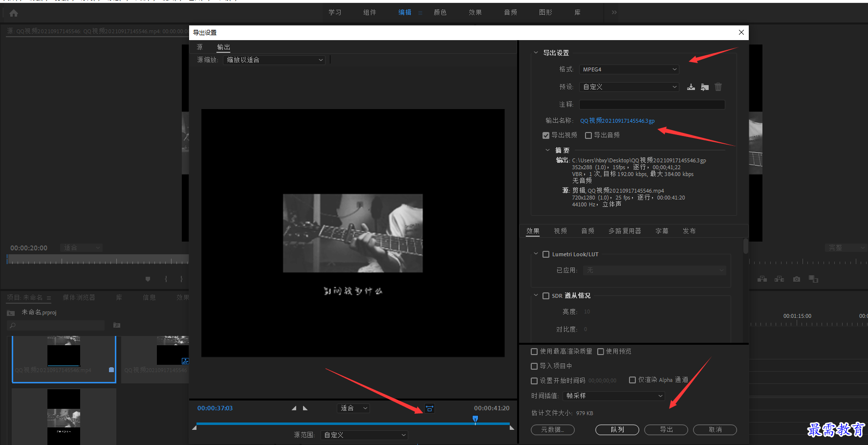This screenshot has height=445, width=868.
Task: Click the set out point triangle icon
Action: pyautogui.click(x=305, y=408)
